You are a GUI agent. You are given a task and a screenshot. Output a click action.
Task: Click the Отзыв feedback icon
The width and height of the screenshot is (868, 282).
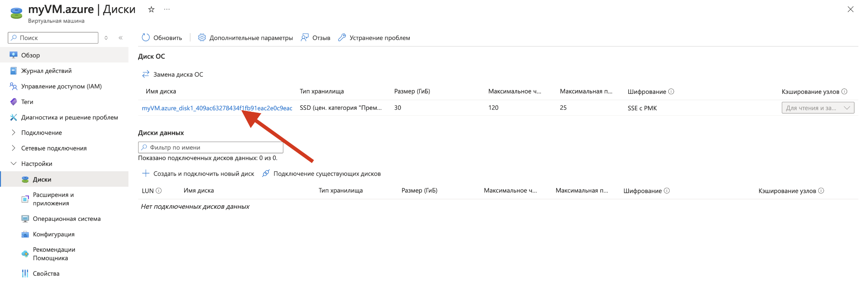305,38
